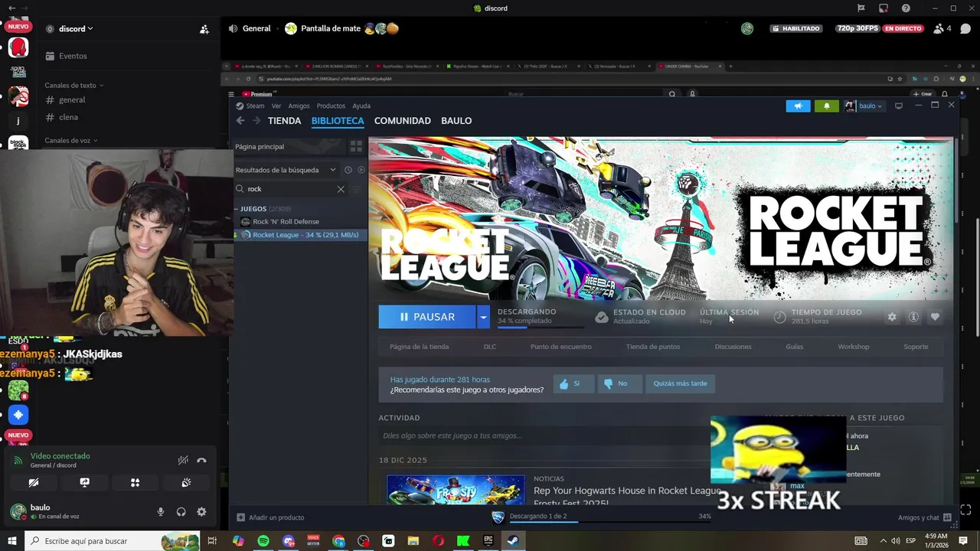Open the Página de la tienda tab
Image resolution: width=980 pixels, height=551 pixels.
tap(419, 347)
